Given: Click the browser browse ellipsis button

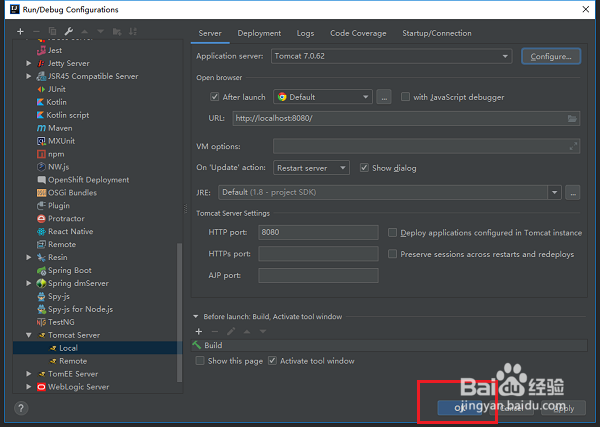Looking at the screenshot, I should (x=384, y=97).
